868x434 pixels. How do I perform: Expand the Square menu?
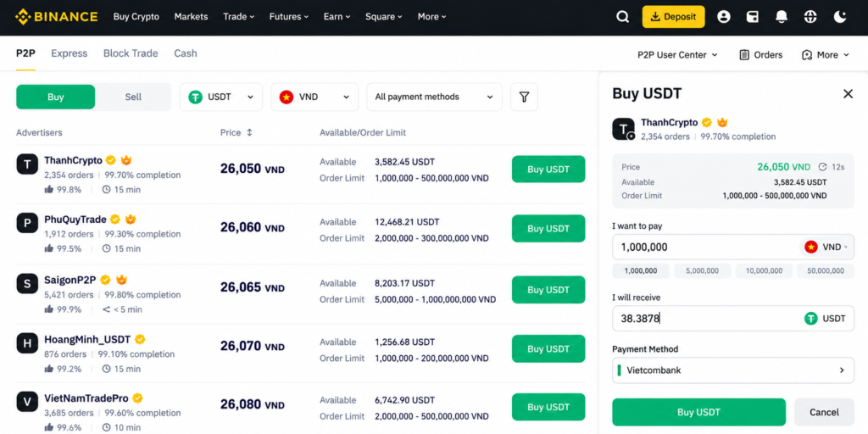pos(384,17)
